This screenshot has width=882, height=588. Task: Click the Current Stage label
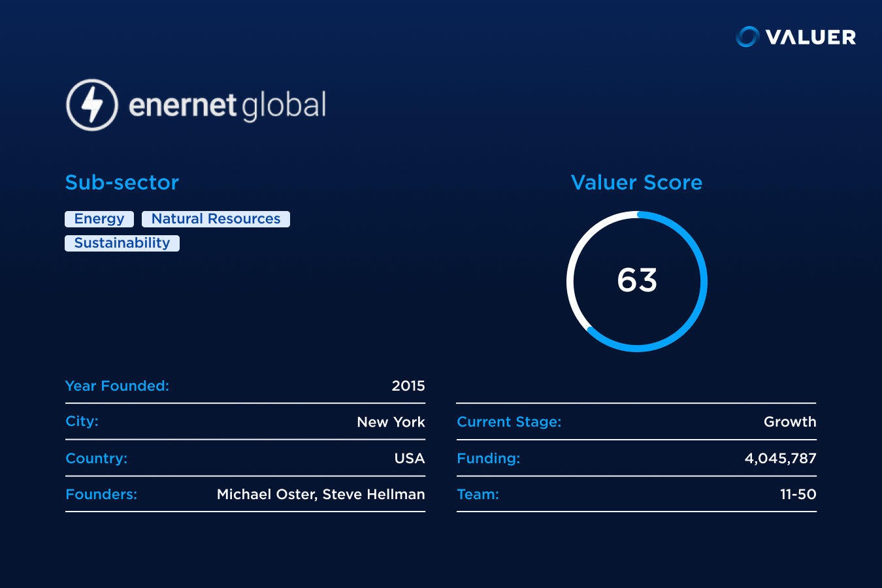pos(509,422)
